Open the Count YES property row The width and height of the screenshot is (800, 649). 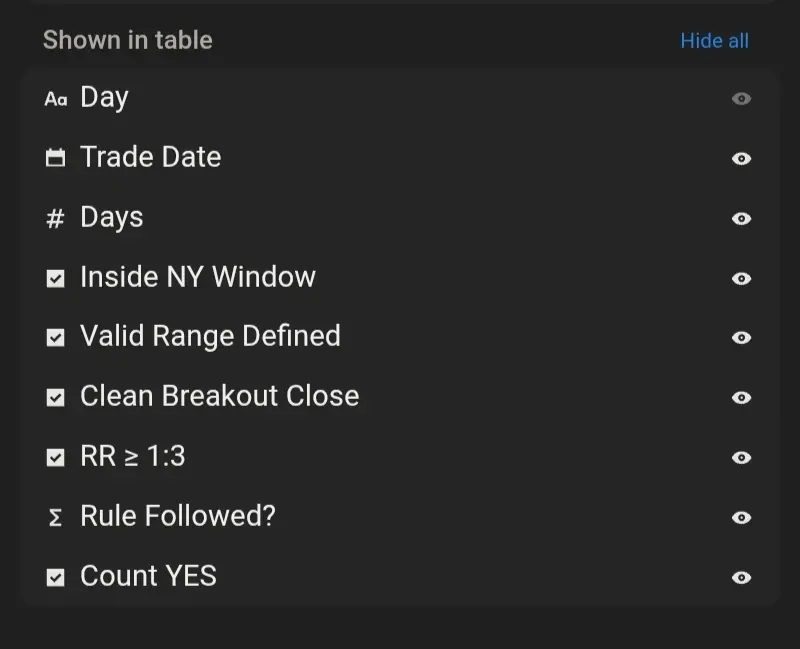400,577
